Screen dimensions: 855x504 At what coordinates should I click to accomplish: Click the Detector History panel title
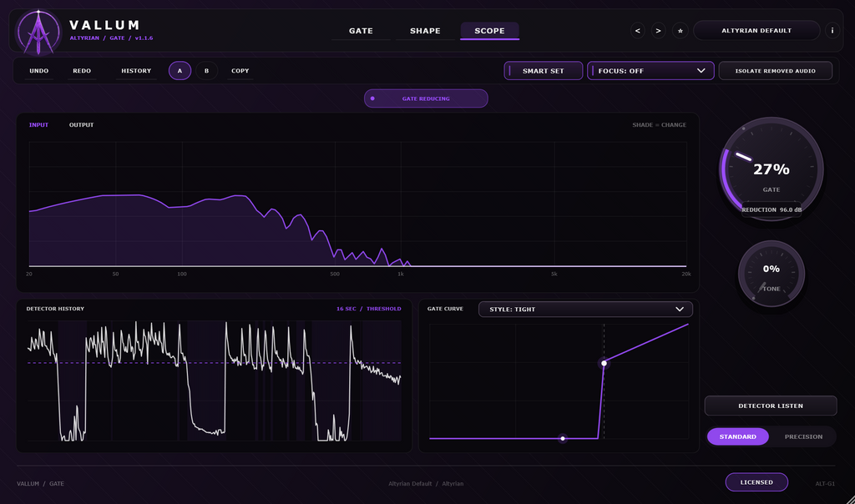55,309
